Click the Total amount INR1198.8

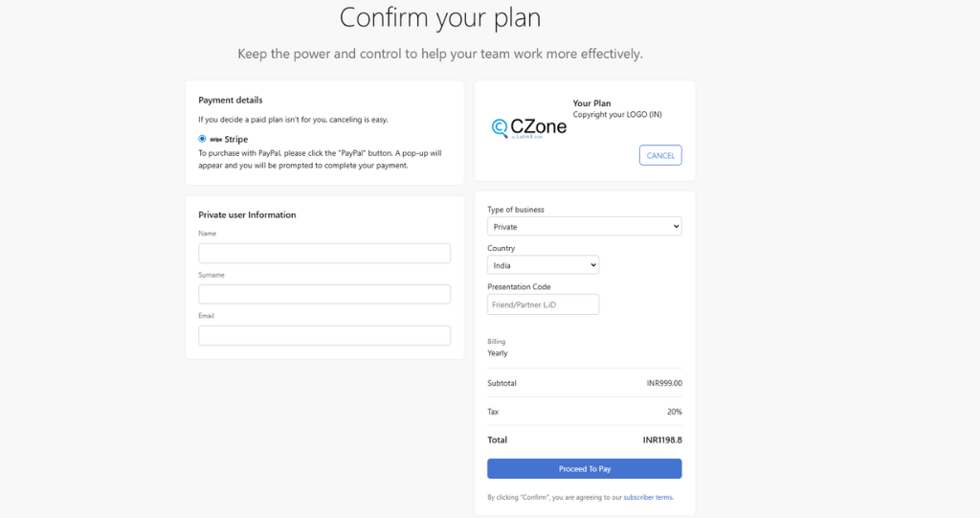[x=662, y=440]
